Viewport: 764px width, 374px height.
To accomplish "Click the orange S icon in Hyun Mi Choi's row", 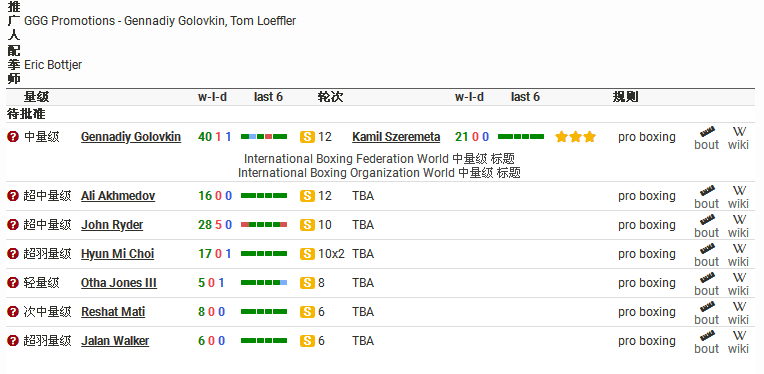I will coord(307,254).
